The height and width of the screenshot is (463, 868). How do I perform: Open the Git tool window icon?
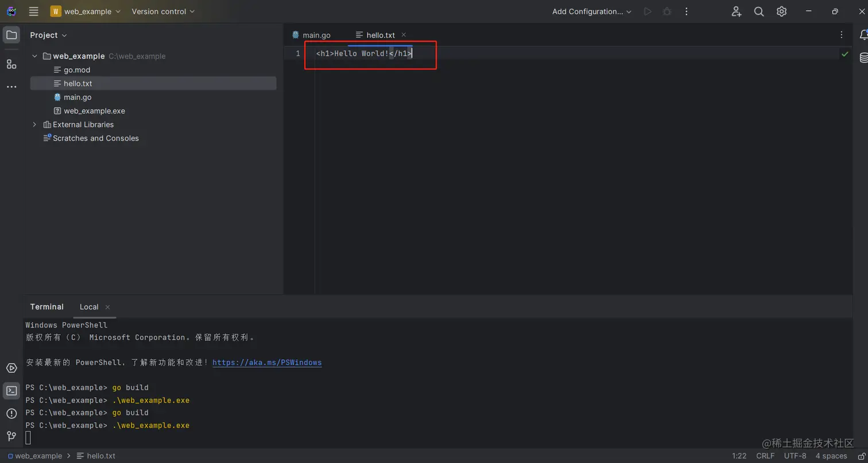pyautogui.click(x=11, y=436)
